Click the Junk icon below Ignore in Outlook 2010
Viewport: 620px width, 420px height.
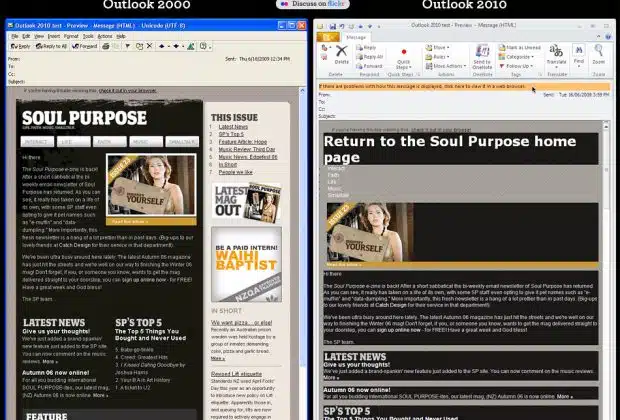pos(325,58)
